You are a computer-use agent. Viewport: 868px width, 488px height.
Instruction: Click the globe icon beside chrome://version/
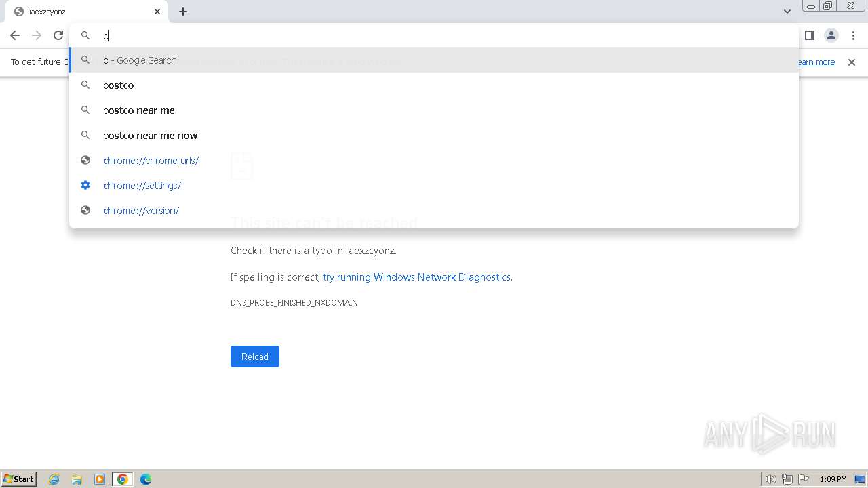(85, 211)
